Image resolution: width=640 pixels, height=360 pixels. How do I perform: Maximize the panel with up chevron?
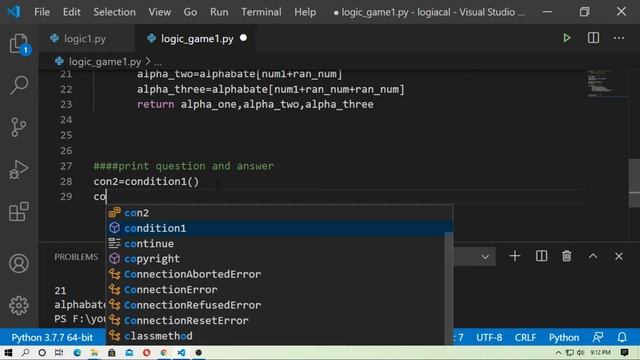[x=593, y=256]
